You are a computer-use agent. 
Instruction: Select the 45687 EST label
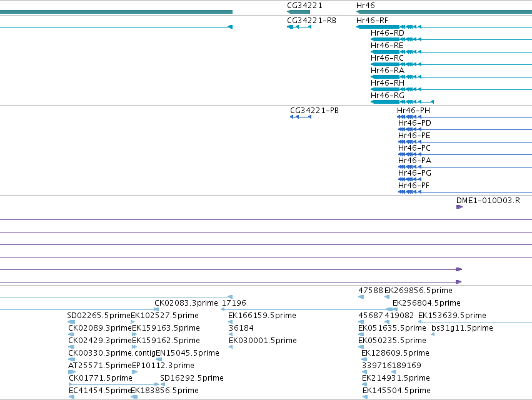pyautogui.click(x=371, y=316)
